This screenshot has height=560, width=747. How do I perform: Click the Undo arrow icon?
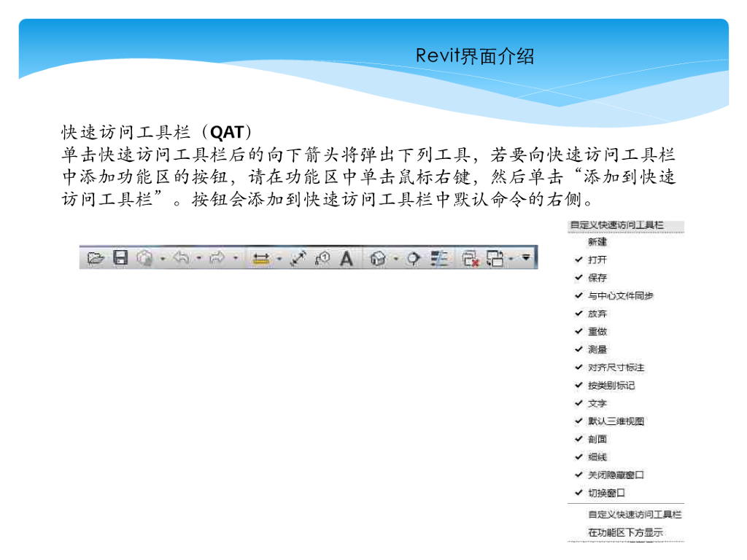pos(182,257)
